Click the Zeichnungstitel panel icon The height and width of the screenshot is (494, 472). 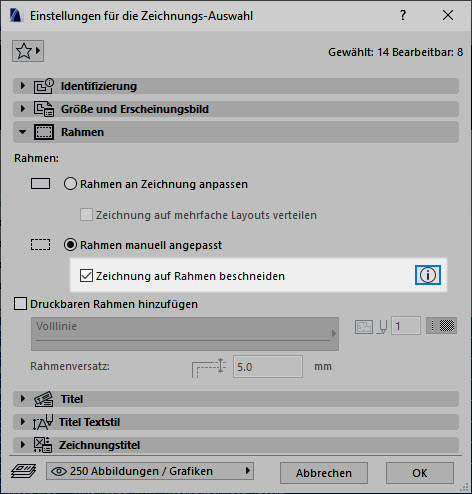tap(43, 445)
